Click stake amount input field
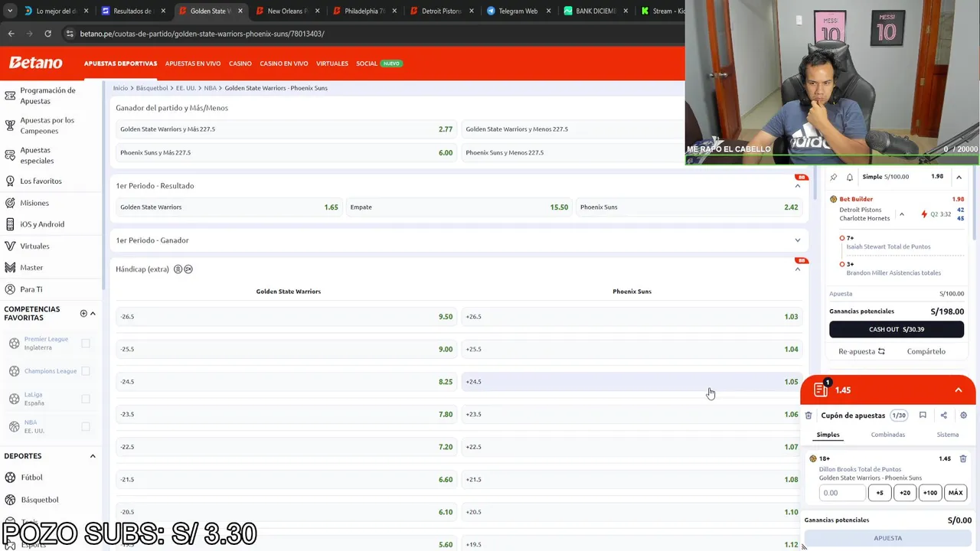This screenshot has width=980, height=551. 842,493
